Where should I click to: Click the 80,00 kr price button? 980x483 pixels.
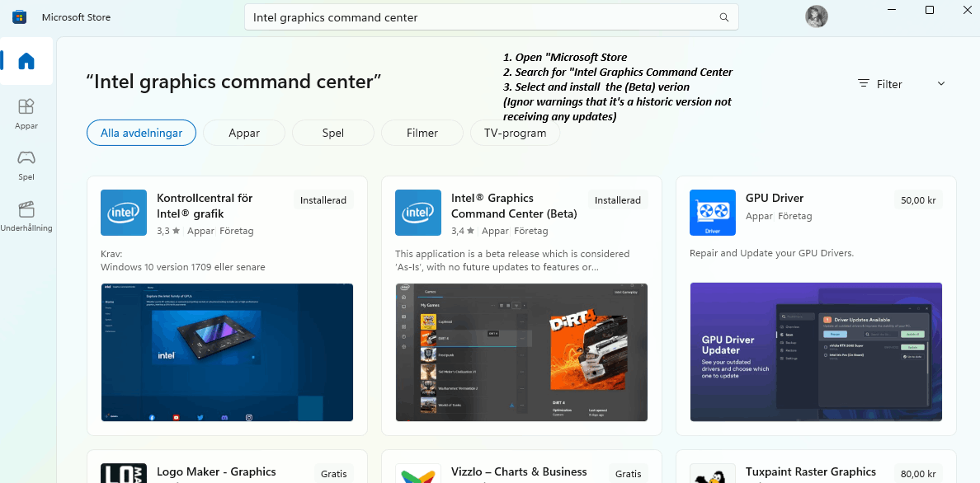click(x=919, y=474)
